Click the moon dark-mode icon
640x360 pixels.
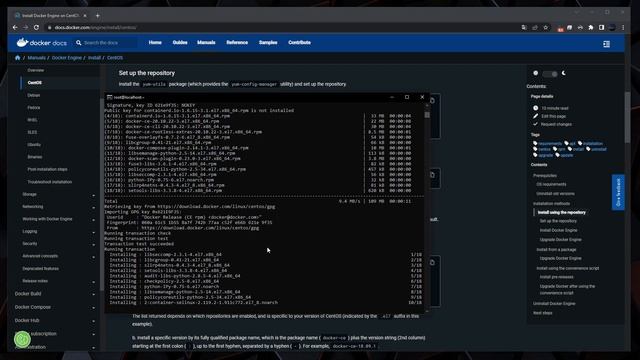click(564, 73)
